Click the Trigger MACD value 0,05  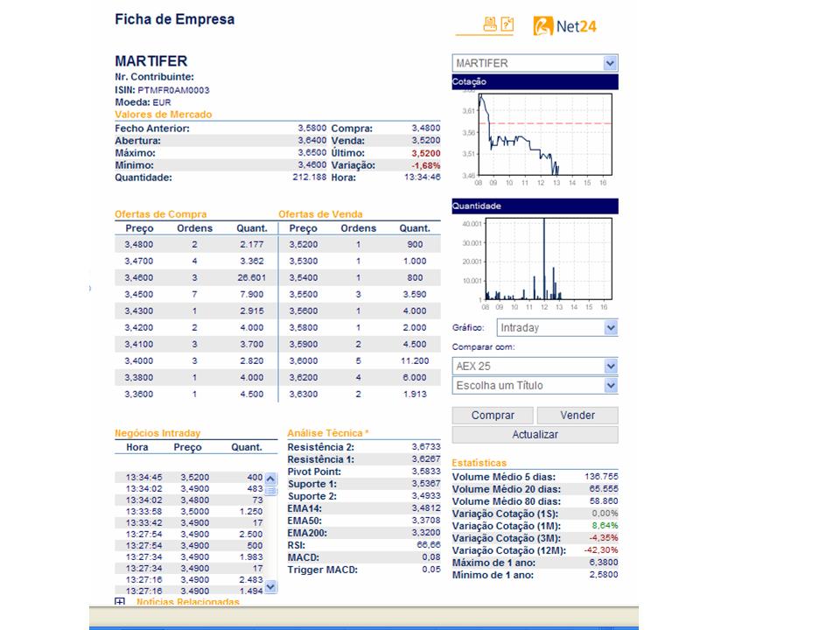[431, 570]
